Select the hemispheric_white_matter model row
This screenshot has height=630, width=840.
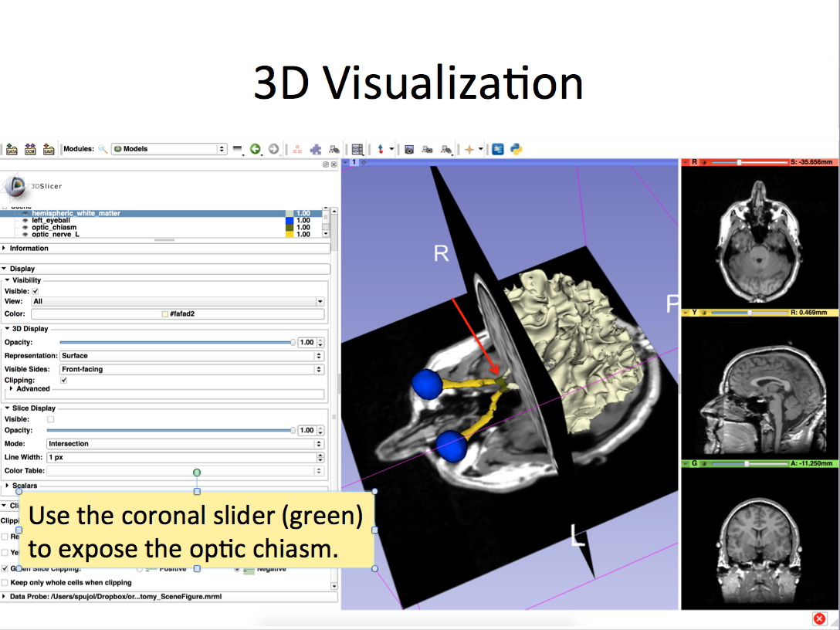(161, 213)
